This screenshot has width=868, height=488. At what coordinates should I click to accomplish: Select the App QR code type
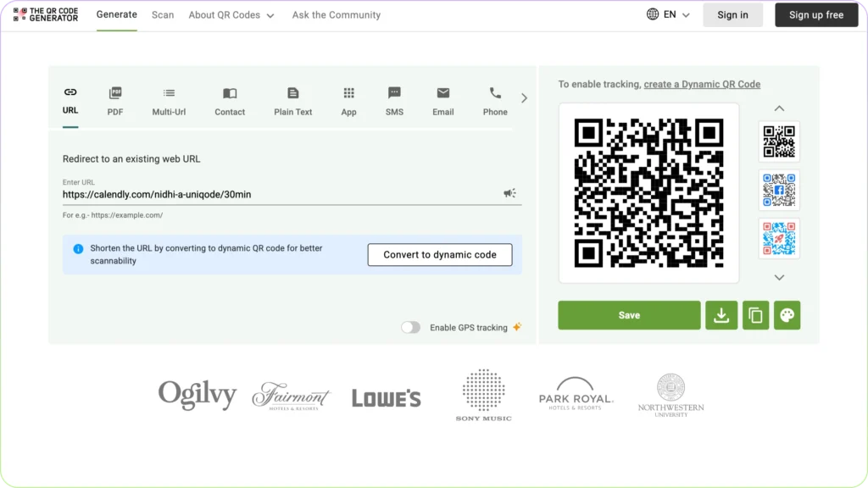point(348,99)
